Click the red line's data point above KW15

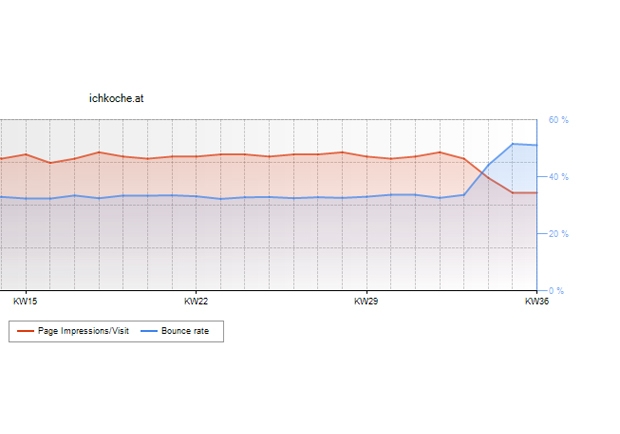(25, 154)
